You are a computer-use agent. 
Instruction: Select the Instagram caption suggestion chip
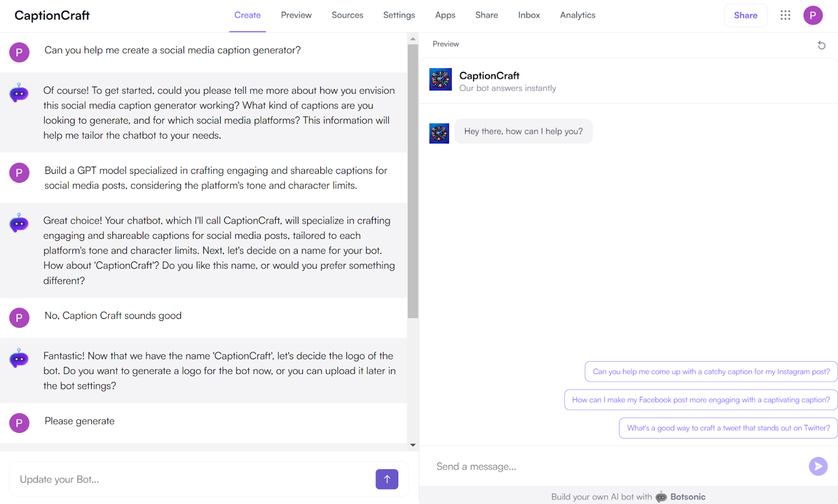point(711,371)
